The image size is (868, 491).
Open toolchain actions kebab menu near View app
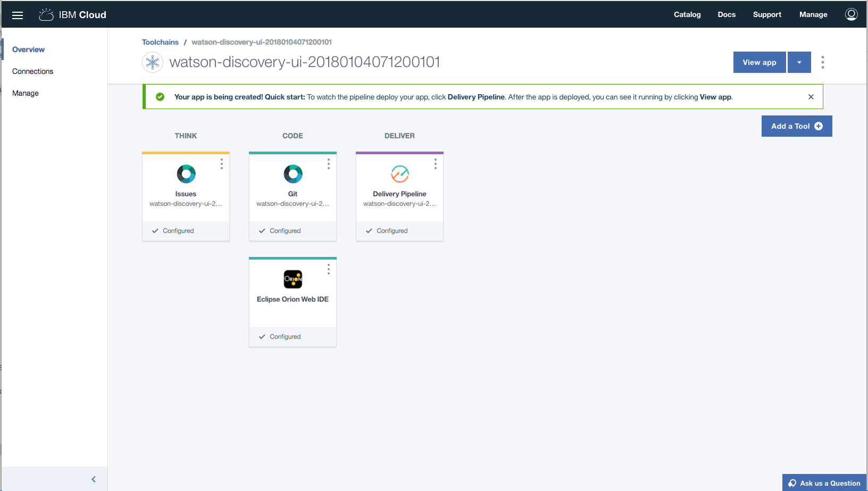click(823, 62)
